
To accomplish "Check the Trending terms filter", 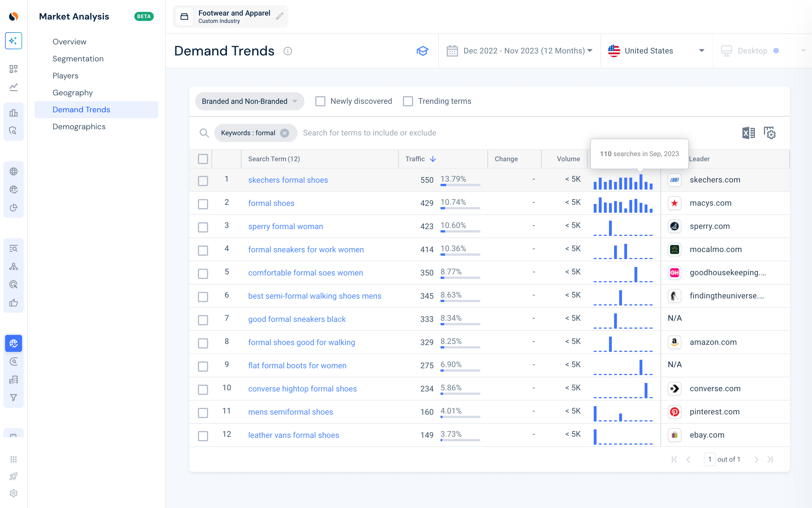I will (408, 101).
